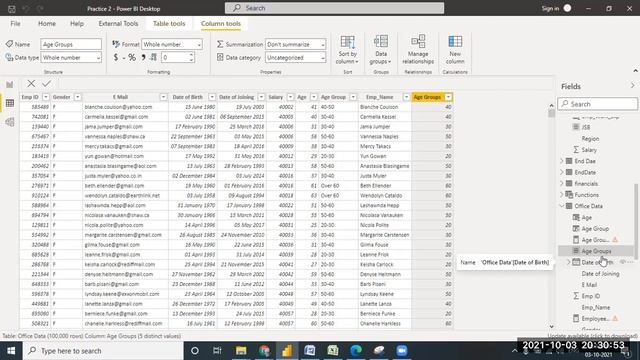Viewport: 640px width, 360px height.
Task: Collapse the Fields pane arrow
Action: (632, 86)
